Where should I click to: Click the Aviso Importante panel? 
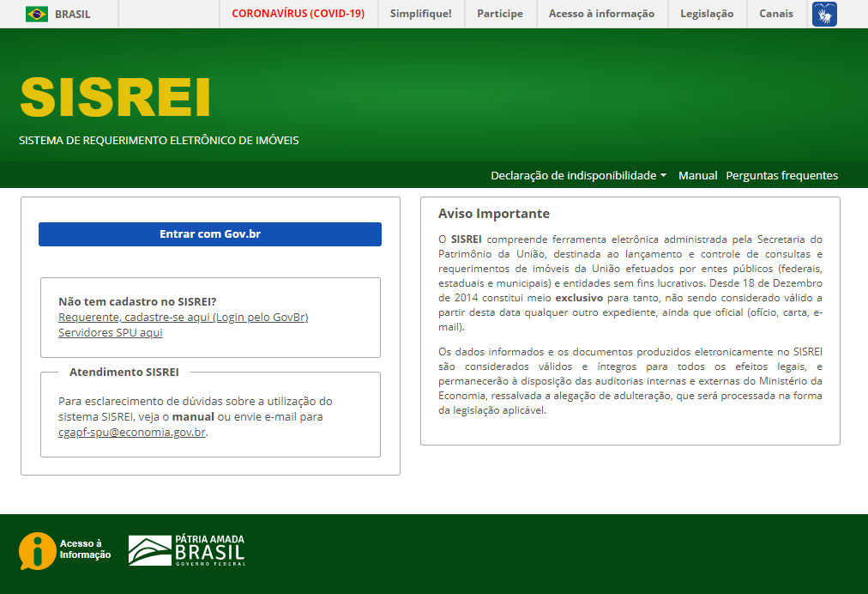click(x=630, y=322)
